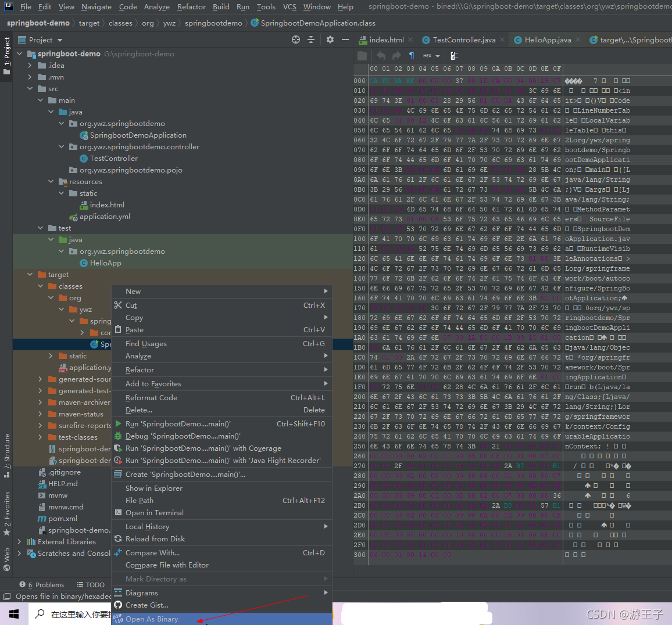Choose Create Gist... in context menu
Screen dimensions: 672x625
click(221, 605)
